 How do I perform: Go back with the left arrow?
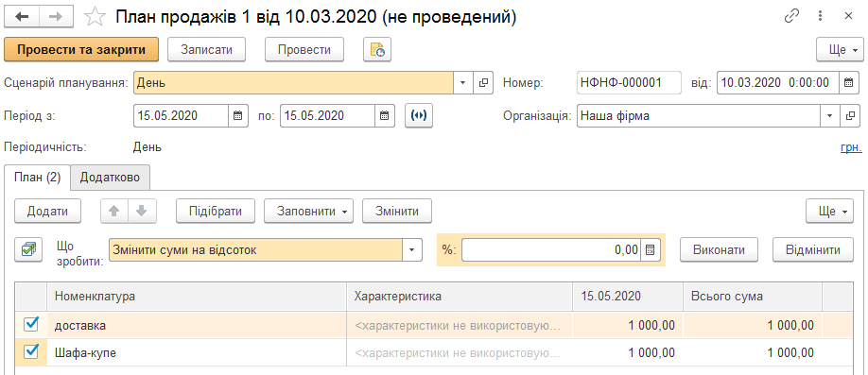[x=22, y=17]
